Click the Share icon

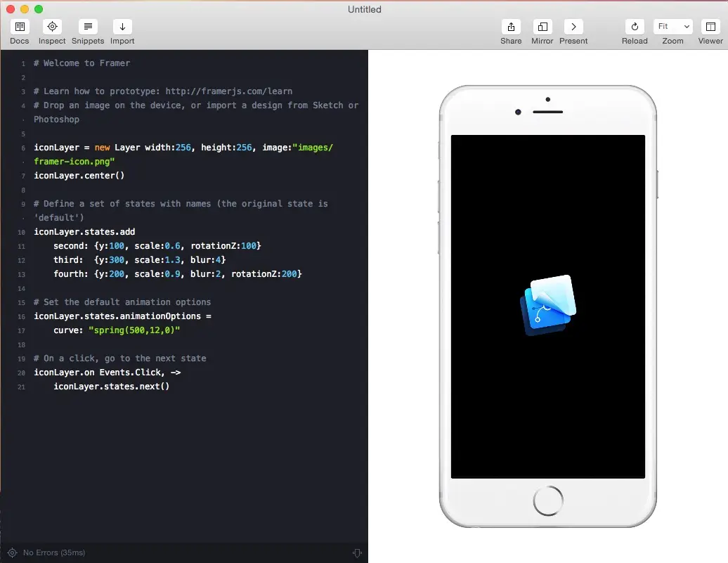(511, 27)
